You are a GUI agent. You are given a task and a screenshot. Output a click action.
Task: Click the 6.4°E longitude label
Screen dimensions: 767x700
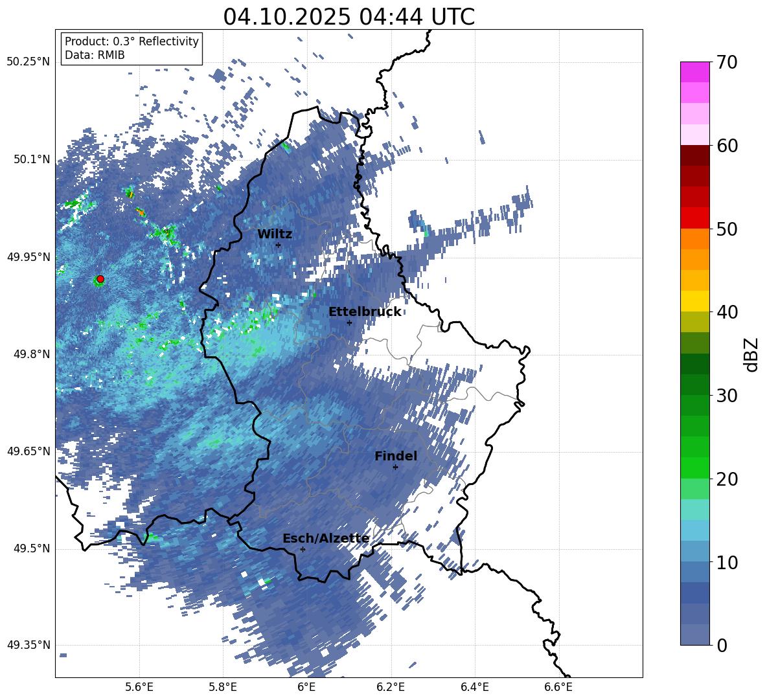474,687
